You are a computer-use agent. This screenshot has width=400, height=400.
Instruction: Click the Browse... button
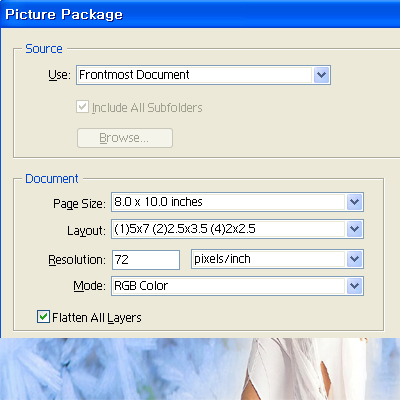(125, 138)
